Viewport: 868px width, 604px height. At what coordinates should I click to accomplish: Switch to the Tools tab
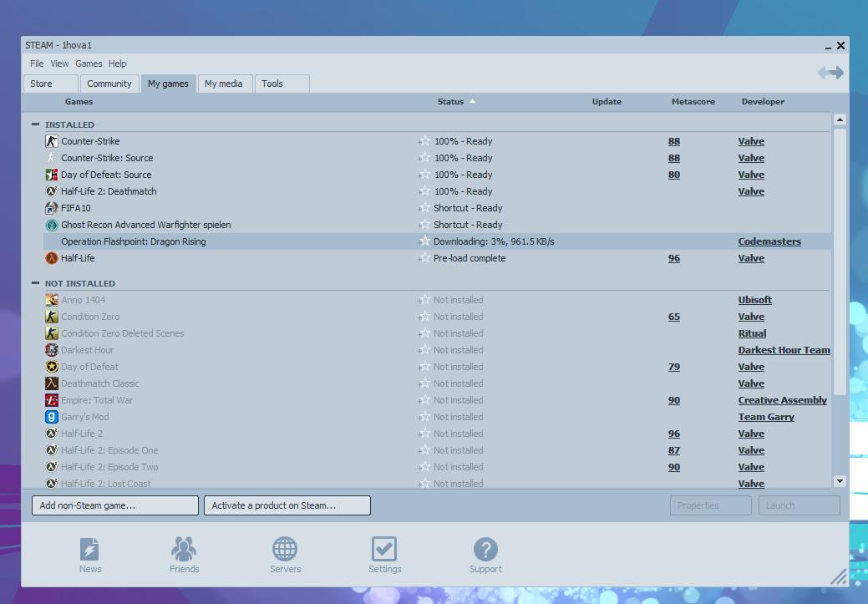282,84
